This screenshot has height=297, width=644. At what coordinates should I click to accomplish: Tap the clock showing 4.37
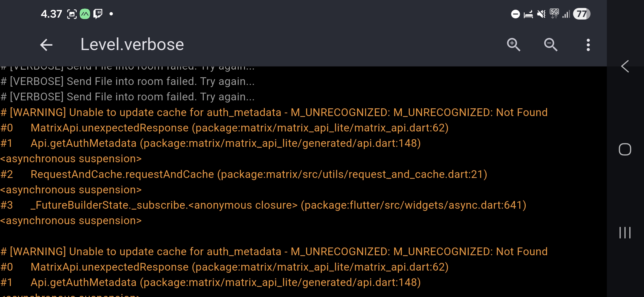[x=51, y=14]
